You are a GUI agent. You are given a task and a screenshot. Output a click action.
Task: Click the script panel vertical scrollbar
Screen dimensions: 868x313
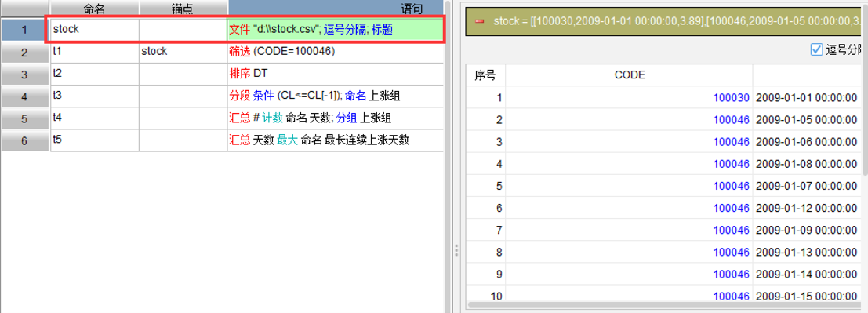(x=447, y=156)
